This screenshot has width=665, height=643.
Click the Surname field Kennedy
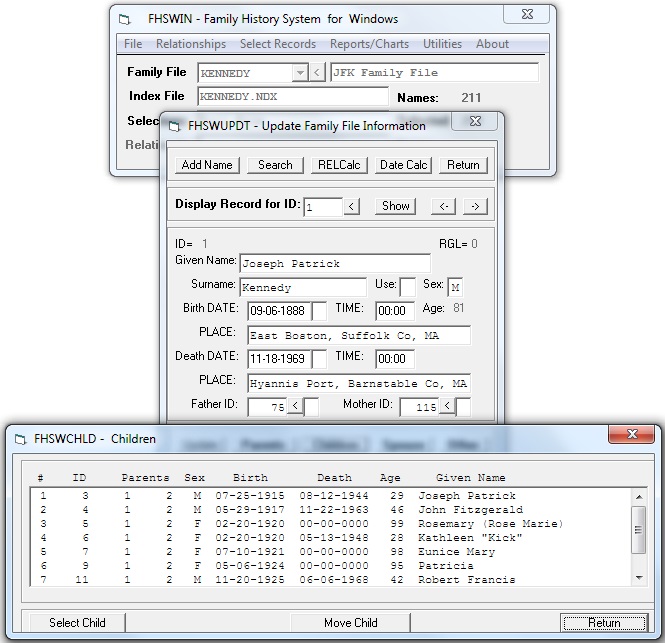[303, 288]
